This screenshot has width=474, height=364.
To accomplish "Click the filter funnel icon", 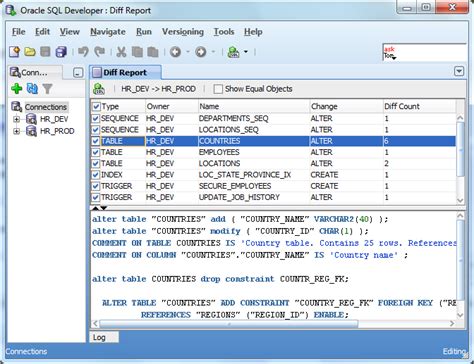I will click(x=48, y=89).
